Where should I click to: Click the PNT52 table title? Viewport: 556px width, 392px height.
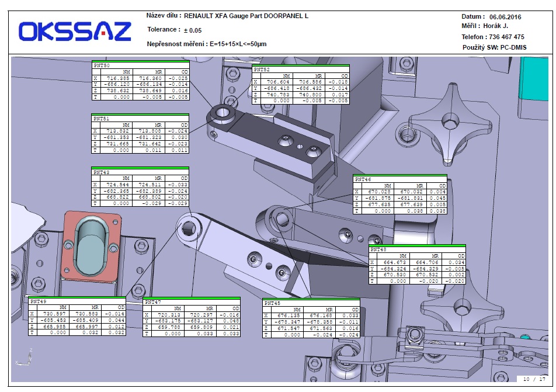tap(262, 70)
